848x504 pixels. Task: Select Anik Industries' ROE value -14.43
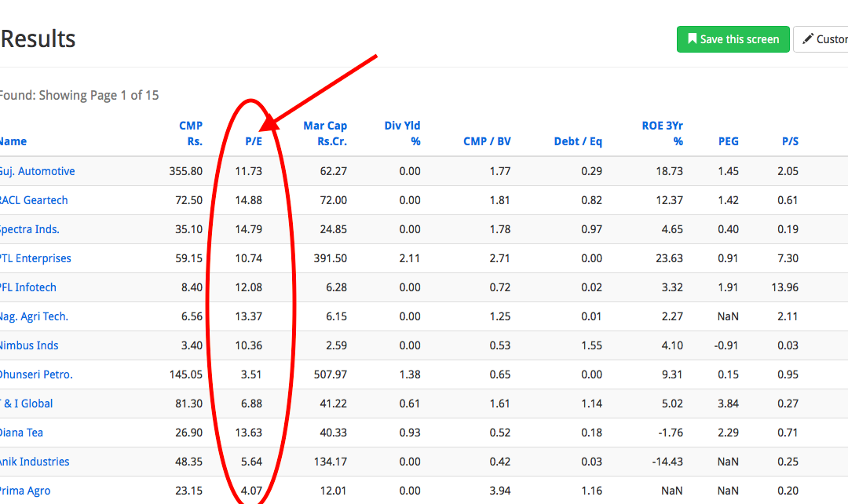pyautogui.click(x=667, y=462)
